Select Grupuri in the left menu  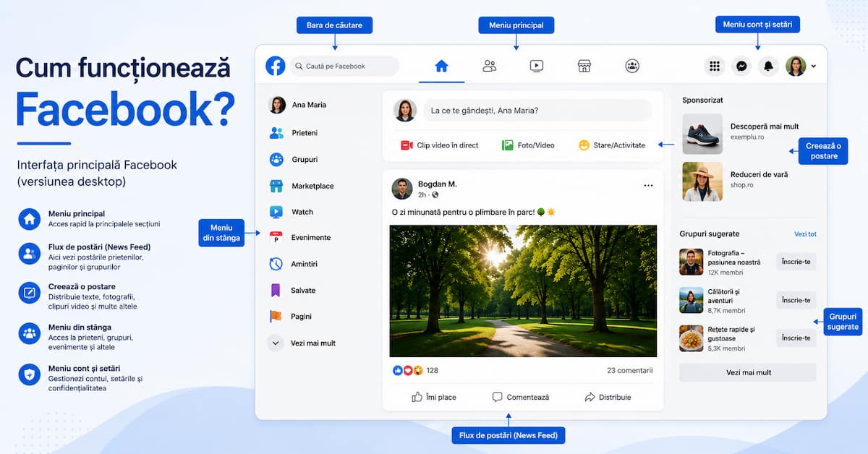click(x=293, y=159)
